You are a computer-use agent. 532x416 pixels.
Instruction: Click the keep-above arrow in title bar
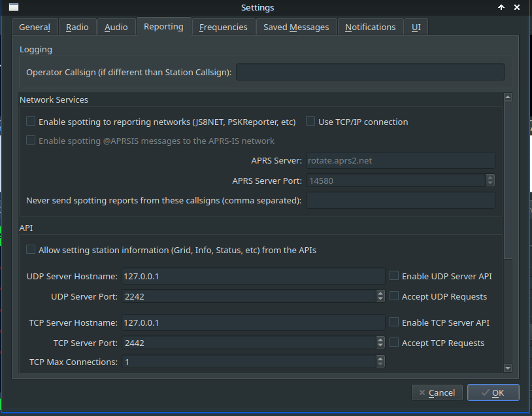coord(501,8)
